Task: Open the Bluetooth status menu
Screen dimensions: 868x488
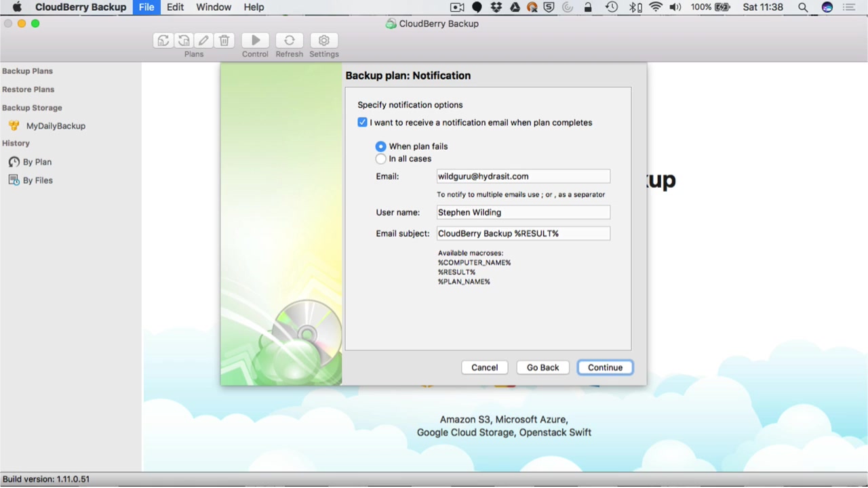Action: pos(634,7)
